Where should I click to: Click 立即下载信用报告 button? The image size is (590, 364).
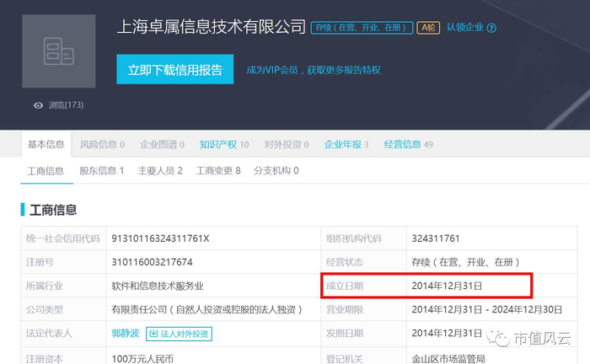tap(175, 69)
